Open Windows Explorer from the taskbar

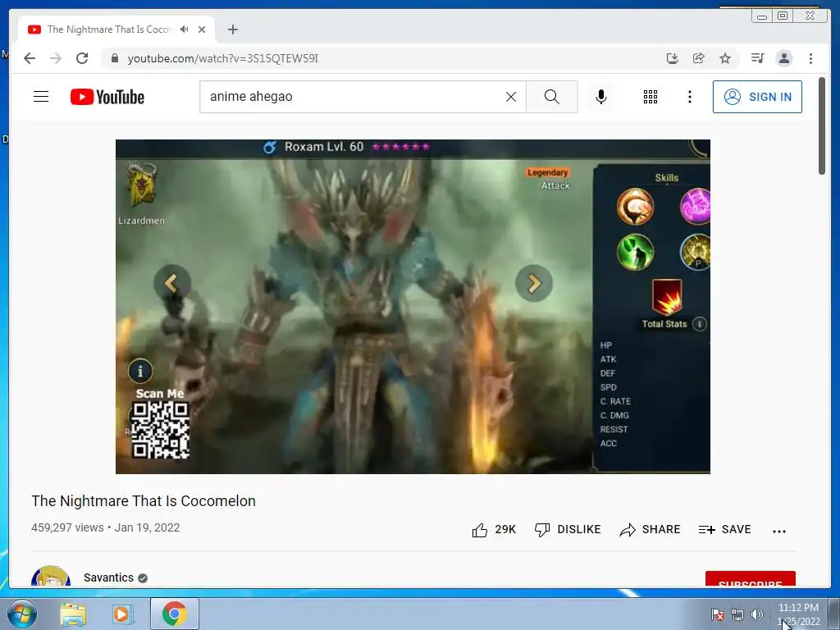(73, 614)
